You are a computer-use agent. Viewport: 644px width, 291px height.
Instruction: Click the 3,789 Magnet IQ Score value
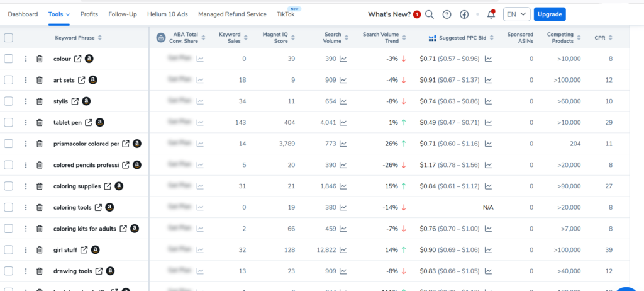pyautogui.click(x=287, y=144)
